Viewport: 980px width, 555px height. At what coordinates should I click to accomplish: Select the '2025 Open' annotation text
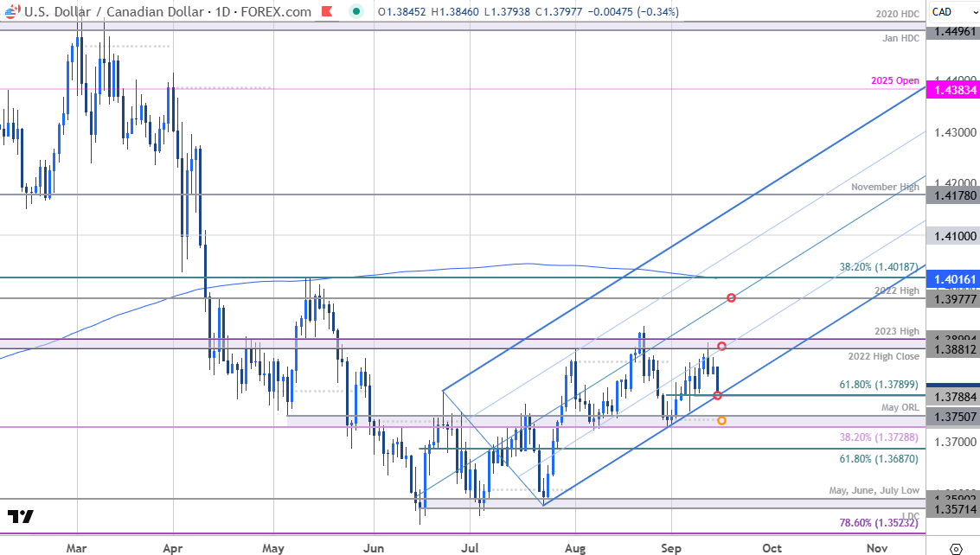click(895, 80)
